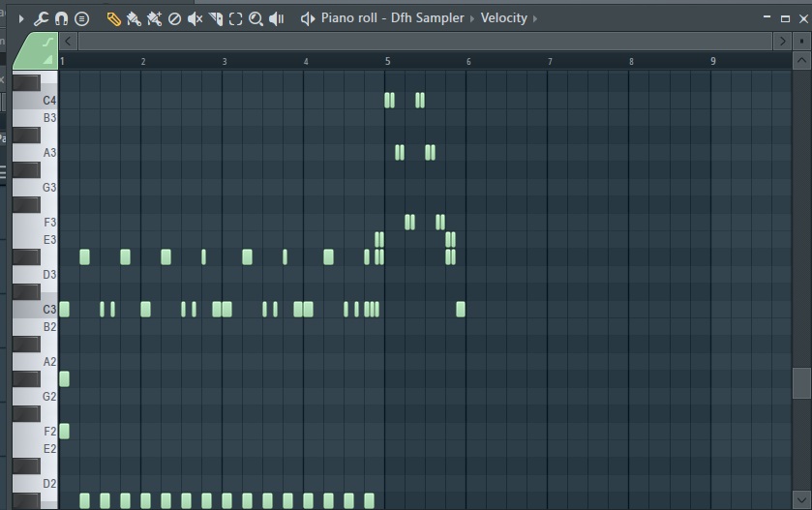
Task: Click the horizontal scrollbar track
Action: click(425, 41)
